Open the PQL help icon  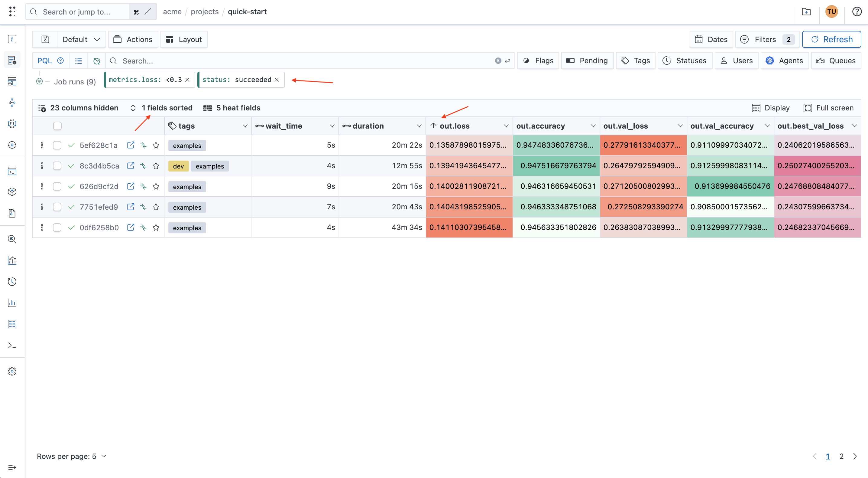[x=60, y=61]
